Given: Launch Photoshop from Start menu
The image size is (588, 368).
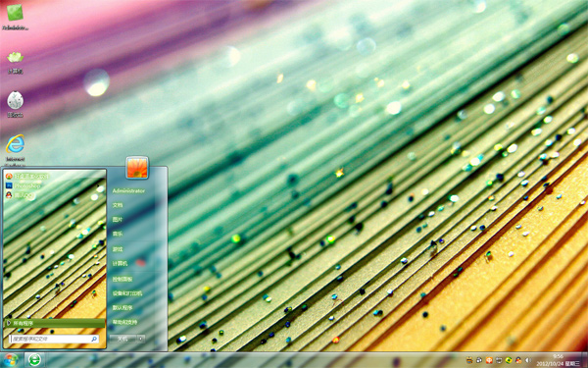Looking at the screenshot, I should click(x=24, y=185).
